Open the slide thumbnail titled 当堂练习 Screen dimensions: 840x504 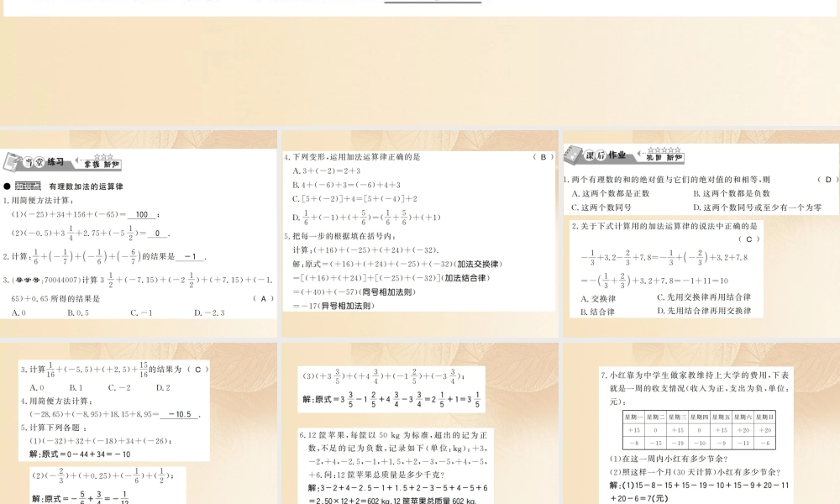click(x=139, y=234)
